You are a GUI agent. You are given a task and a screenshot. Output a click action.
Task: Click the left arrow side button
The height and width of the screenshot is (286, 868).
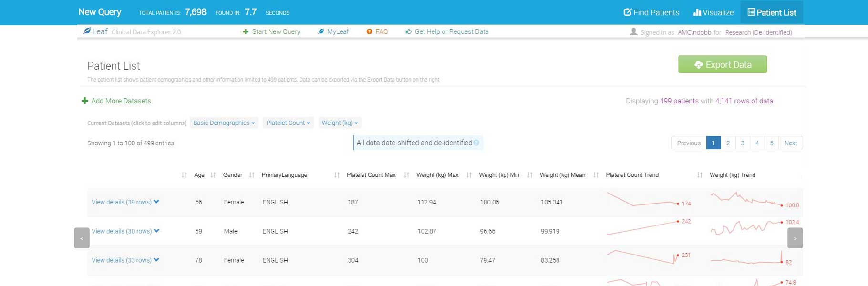(x=82, y=238)
